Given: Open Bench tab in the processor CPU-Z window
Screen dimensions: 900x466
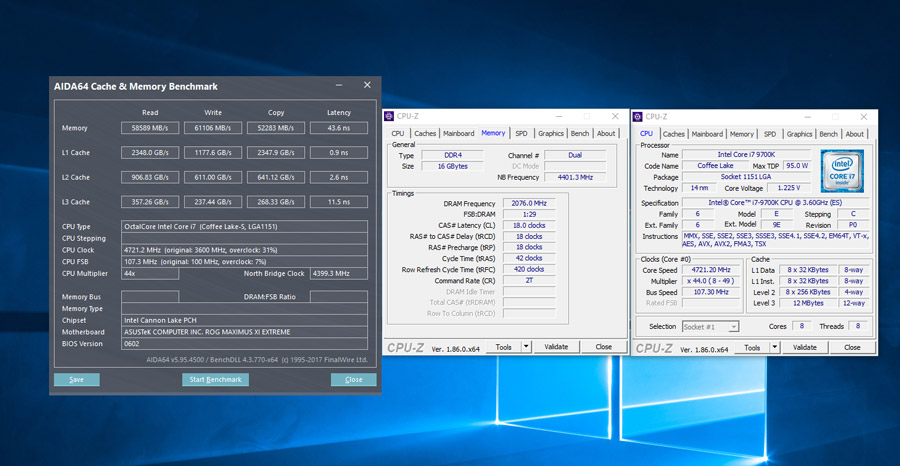Looking at the screenshot, I should point(828,134).
